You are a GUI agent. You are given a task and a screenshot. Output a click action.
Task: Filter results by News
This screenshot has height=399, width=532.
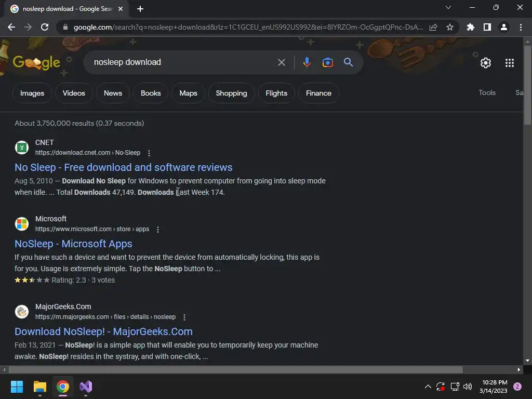tap(113, 93)
